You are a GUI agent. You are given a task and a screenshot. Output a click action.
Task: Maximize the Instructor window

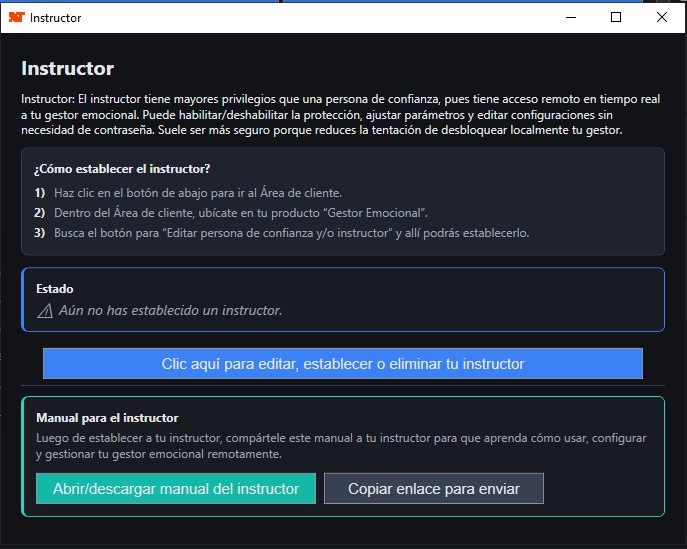pos(616,17)
